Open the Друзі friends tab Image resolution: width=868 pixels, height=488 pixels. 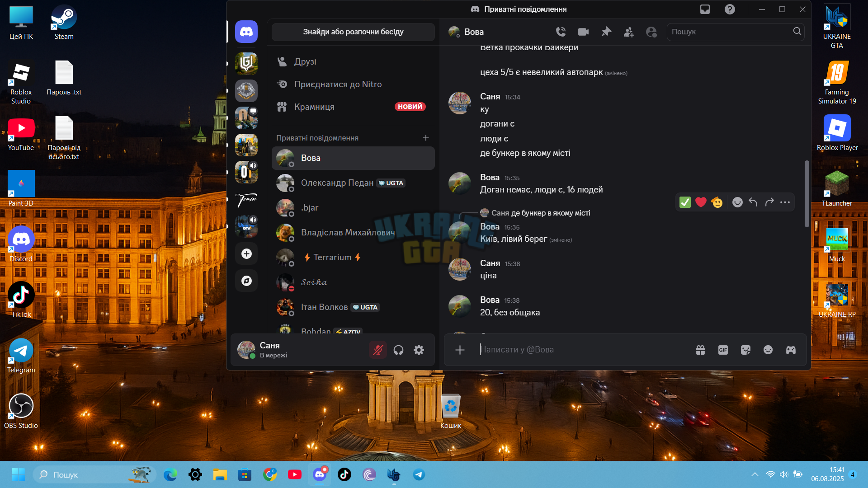(x=353, y=61)
